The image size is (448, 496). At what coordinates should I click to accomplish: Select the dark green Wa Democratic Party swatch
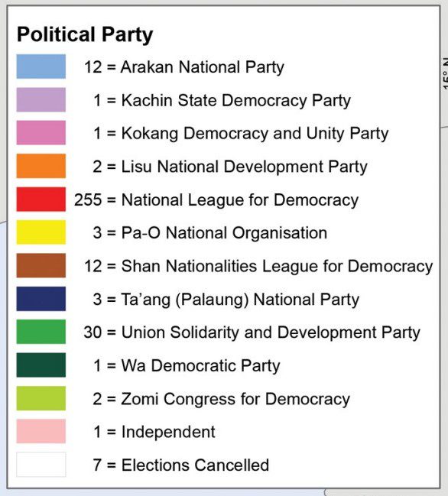pos(41,365)
